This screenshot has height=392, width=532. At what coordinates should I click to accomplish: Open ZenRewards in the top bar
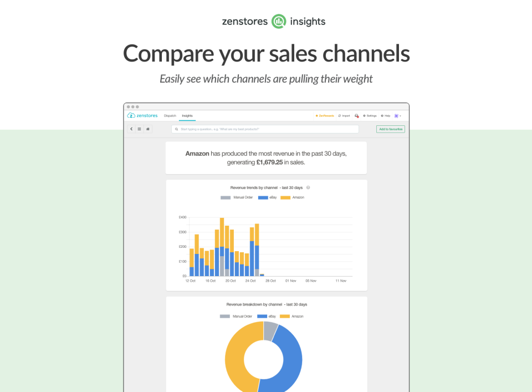click(x=325, y=116)
